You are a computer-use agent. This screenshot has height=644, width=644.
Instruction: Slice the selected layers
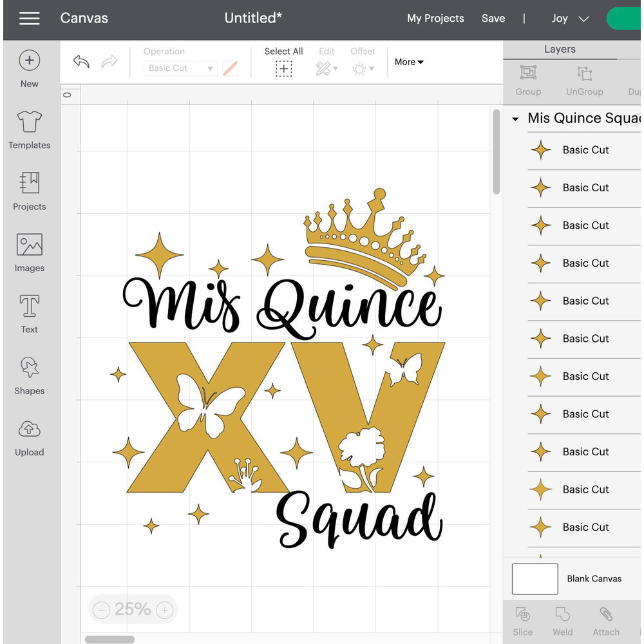point(523,620)
